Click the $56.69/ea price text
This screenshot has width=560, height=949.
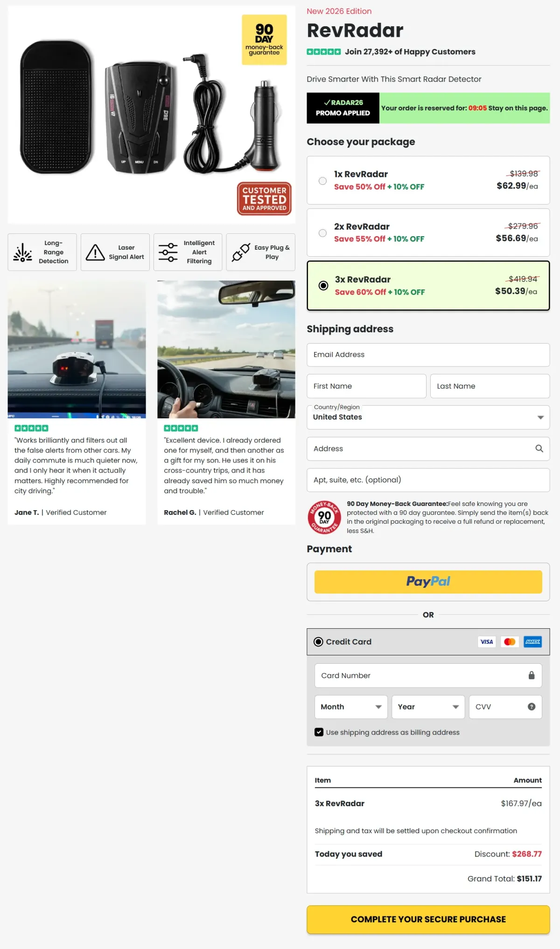coord(517,239)
